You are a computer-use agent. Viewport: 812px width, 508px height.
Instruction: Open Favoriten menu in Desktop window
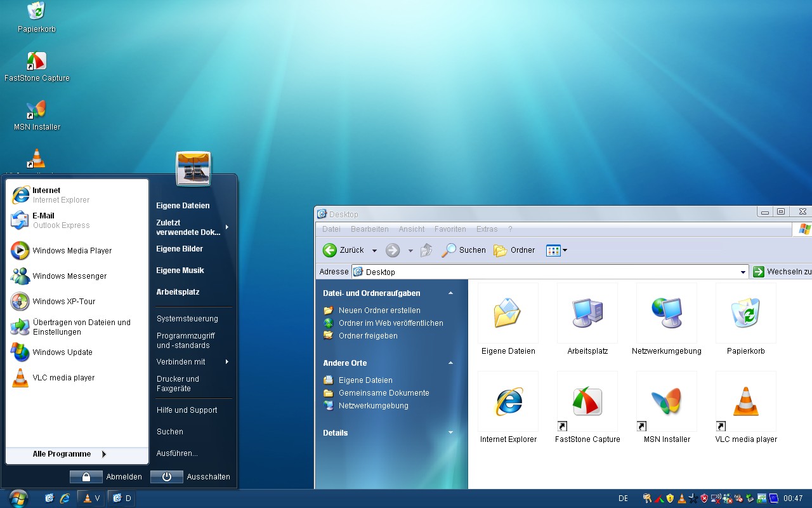click(450, 229)
